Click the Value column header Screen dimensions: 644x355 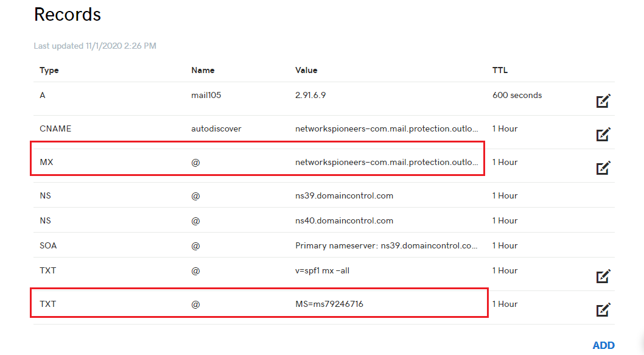tap(306, 70)
